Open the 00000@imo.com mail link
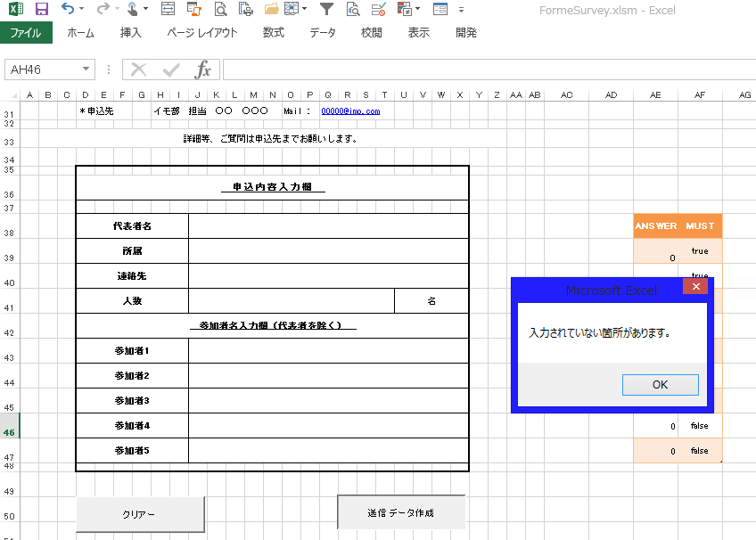The width and height of the screenshot is (756, 540). tap(350, 111)
